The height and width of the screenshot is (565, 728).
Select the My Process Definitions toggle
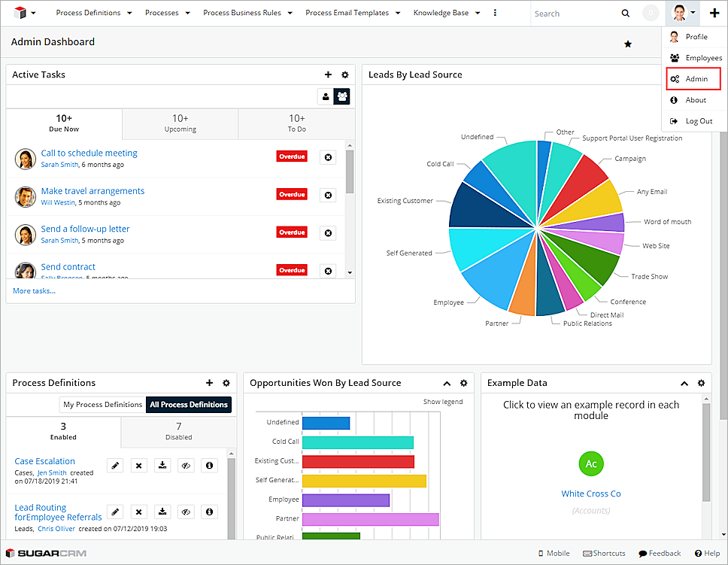coord(102,404)
